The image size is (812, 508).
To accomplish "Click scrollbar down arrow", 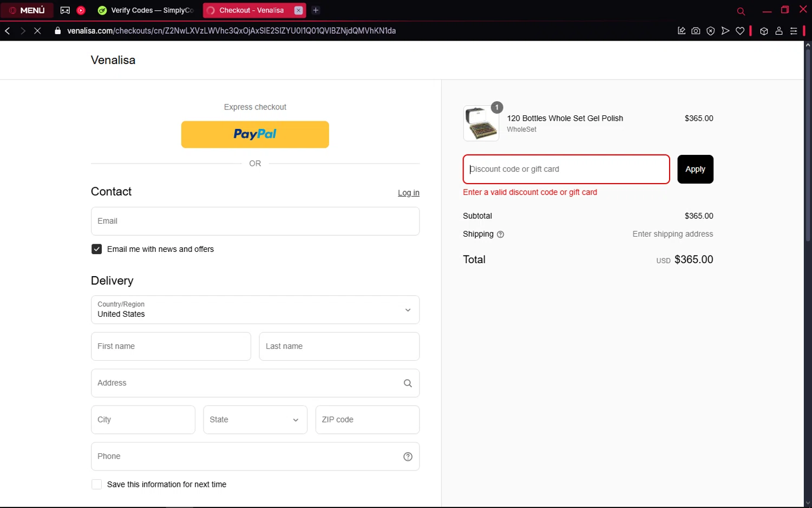I will click(808, 504).
